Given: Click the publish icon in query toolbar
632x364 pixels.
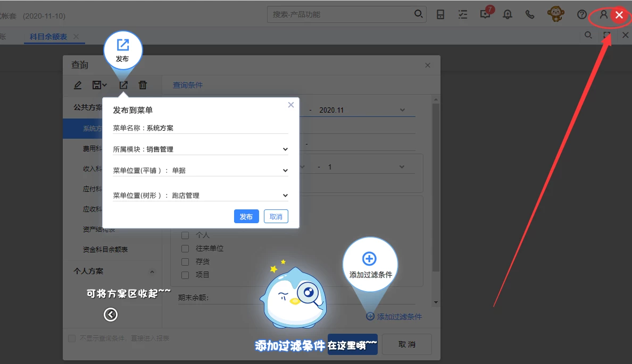Looking at the screenshot, I should 123,85.
